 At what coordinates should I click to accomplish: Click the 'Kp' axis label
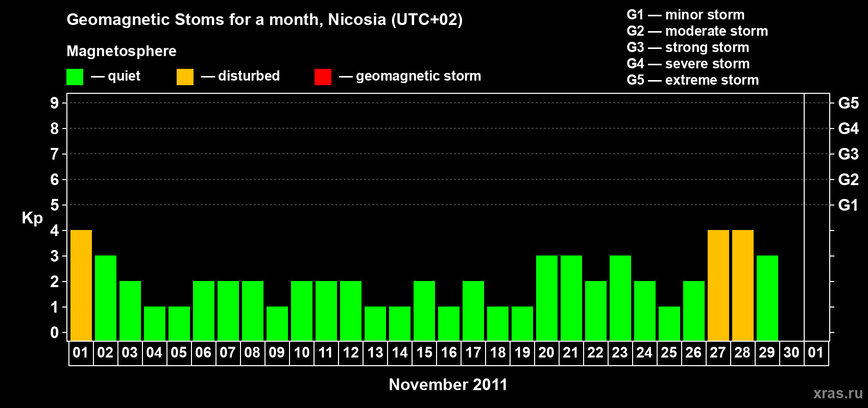click(32, 218)
